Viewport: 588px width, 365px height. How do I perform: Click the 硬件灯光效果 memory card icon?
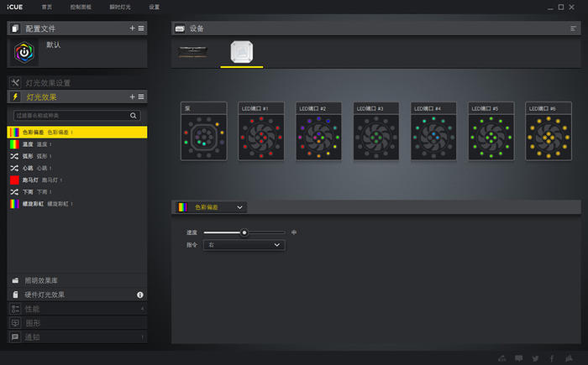click(x=15, y=295)
